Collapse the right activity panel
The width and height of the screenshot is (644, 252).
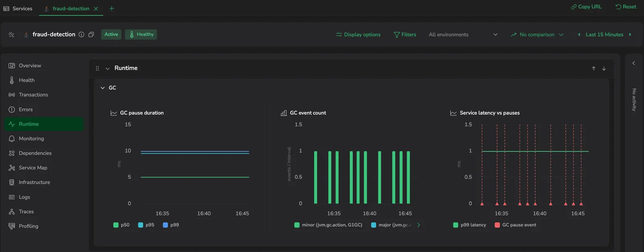click(x=634, y=63)
